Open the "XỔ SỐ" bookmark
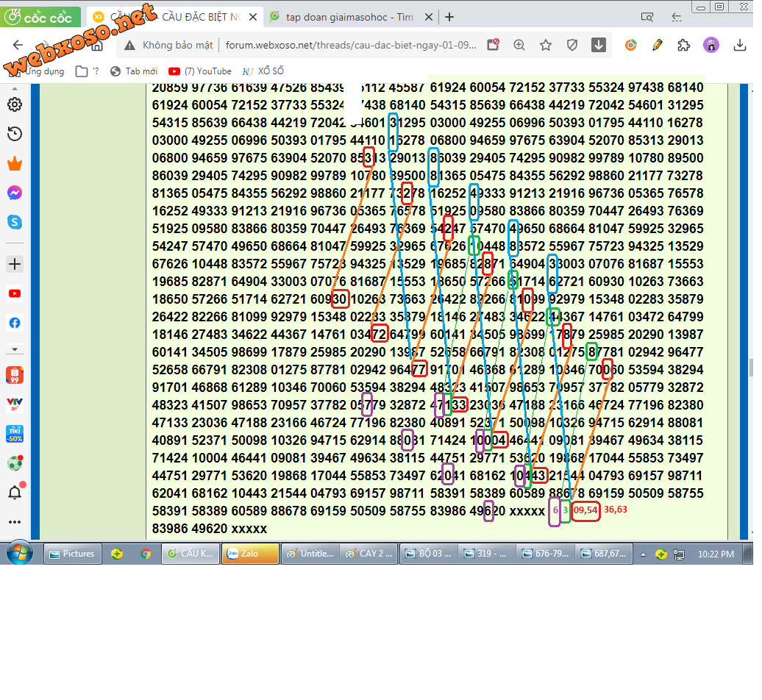The height and width of the screenshot is (700, 762). pyautogui.click(x=263, y=71)
